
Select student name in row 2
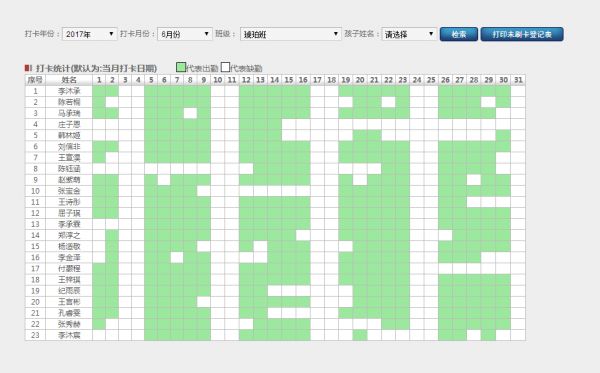click(x=69, y=102)
